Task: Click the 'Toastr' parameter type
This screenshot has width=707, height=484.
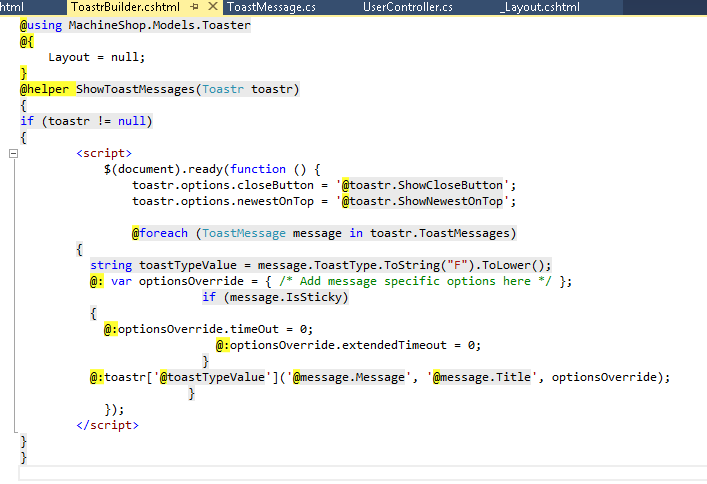Action: pyautogui.click(x=223, y=89)
